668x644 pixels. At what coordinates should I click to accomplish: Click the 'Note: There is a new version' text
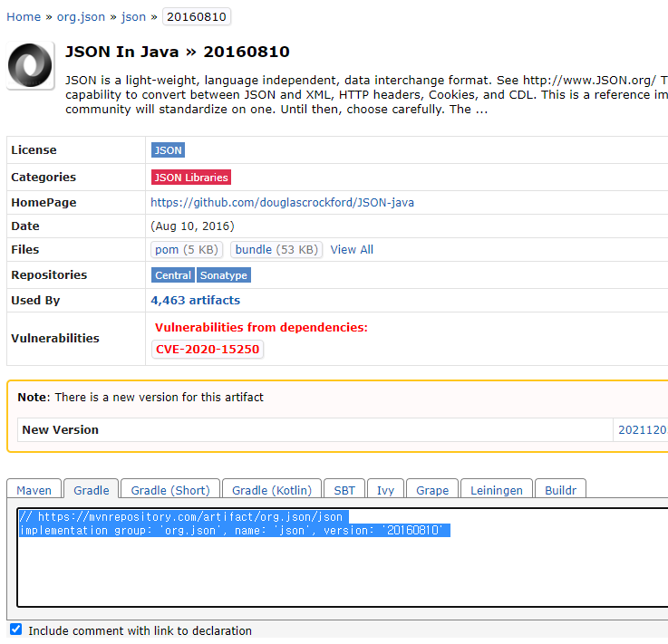(140, 397)
